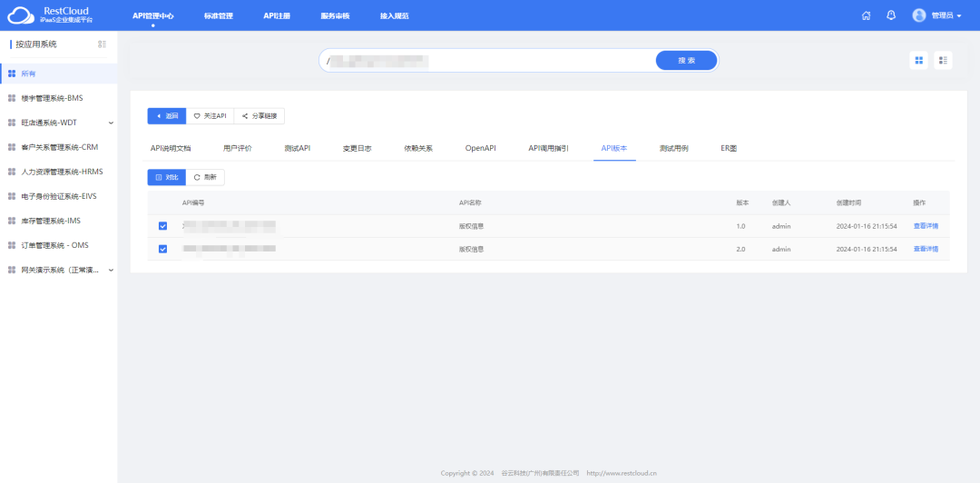Click the 关注API heart button
This screenshot has height=483, width=980.
[x=210, y=116]
